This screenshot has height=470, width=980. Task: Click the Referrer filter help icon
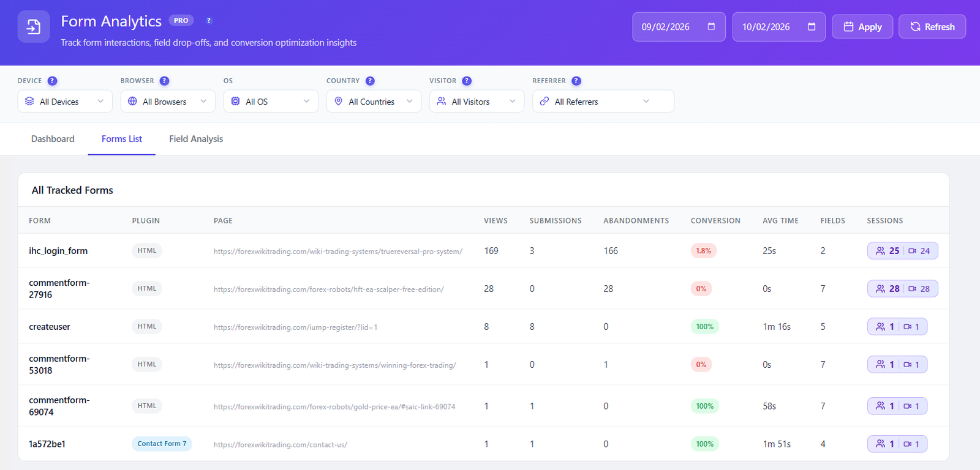pos(576,81)
